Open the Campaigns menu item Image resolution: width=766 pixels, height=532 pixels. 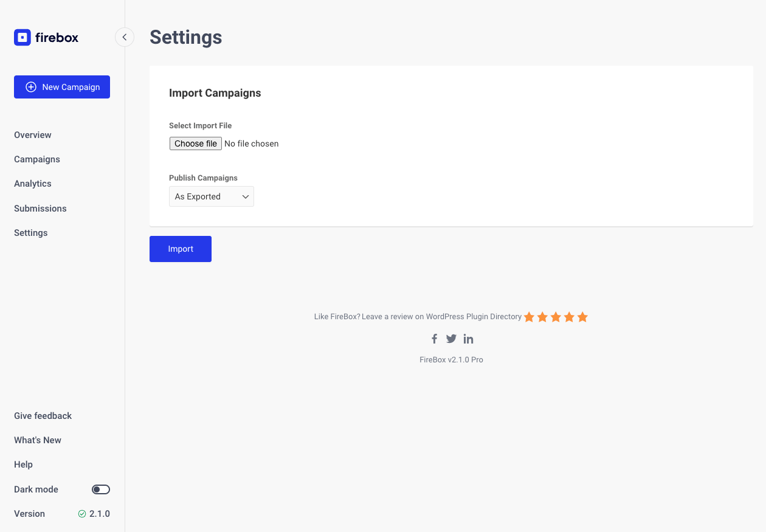tap(37, 159)
